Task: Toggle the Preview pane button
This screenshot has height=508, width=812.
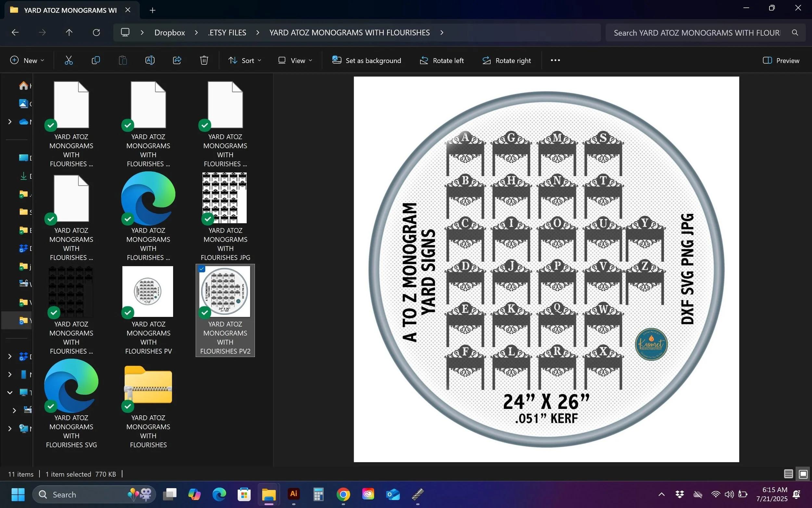Action: (781, 60)
